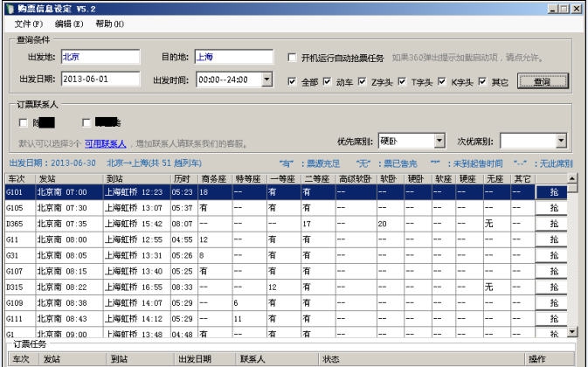Expand the 出发时间 time range dropdown
The height and width of the screenshot is (367, 588).
pos(266,80)
